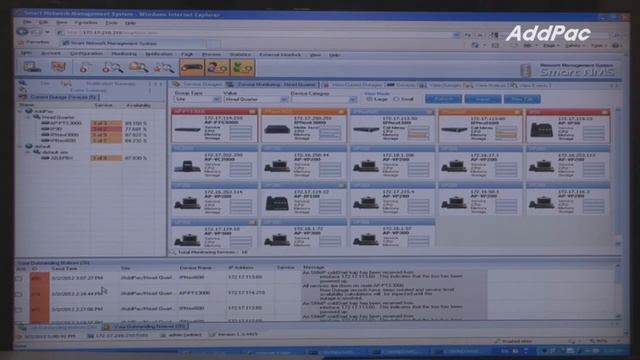This screenshot has height=360, width=640.
Task: Click the magnifier with red marker icon
Action: [x=112, y=67]
